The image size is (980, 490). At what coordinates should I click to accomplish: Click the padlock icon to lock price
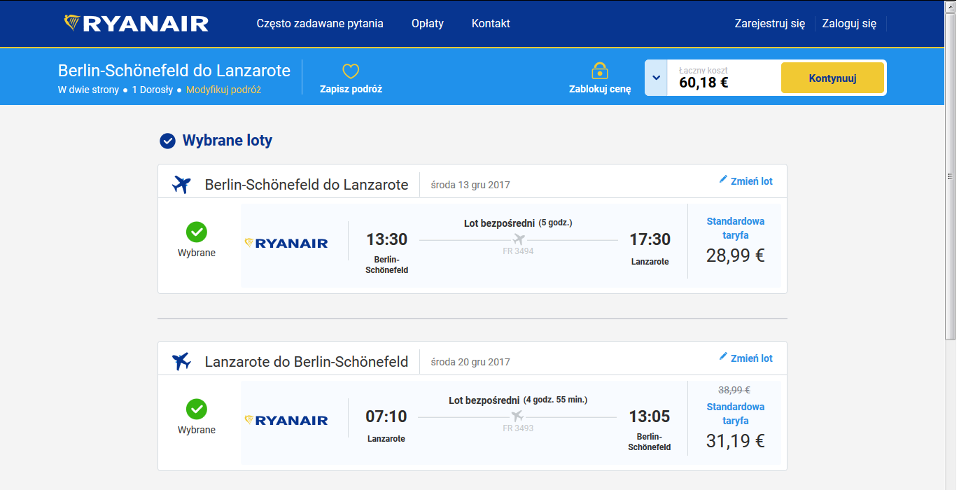600,71
